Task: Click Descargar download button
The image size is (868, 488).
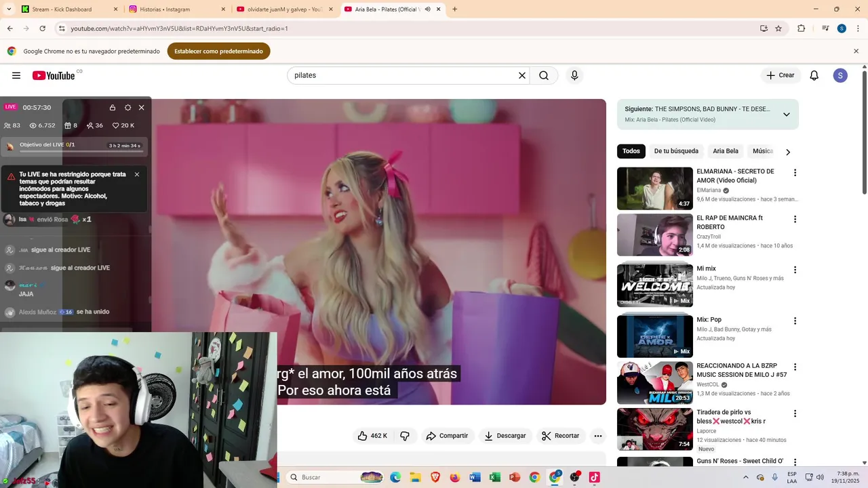Action: [505, 436]
